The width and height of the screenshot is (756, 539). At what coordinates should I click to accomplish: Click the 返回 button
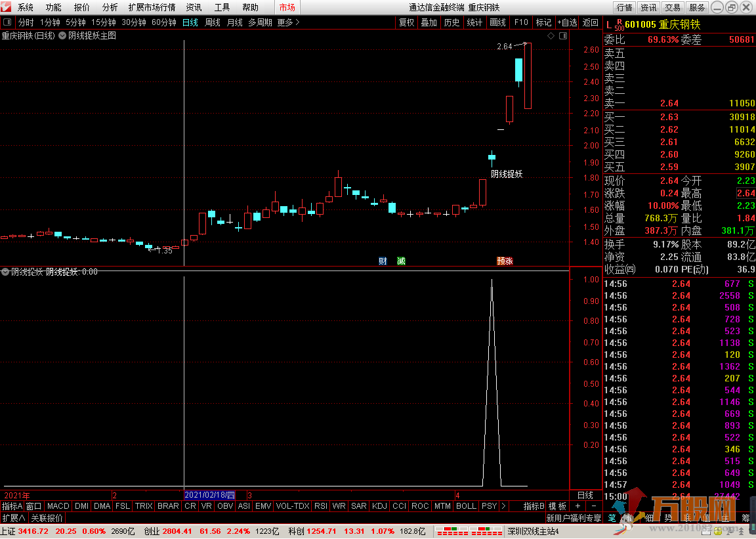click(590, 22)
